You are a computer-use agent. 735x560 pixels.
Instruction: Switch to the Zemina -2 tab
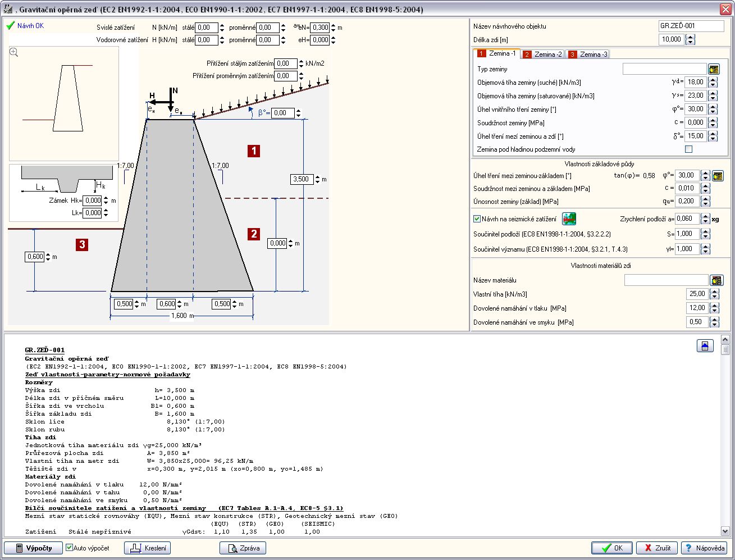542,54
